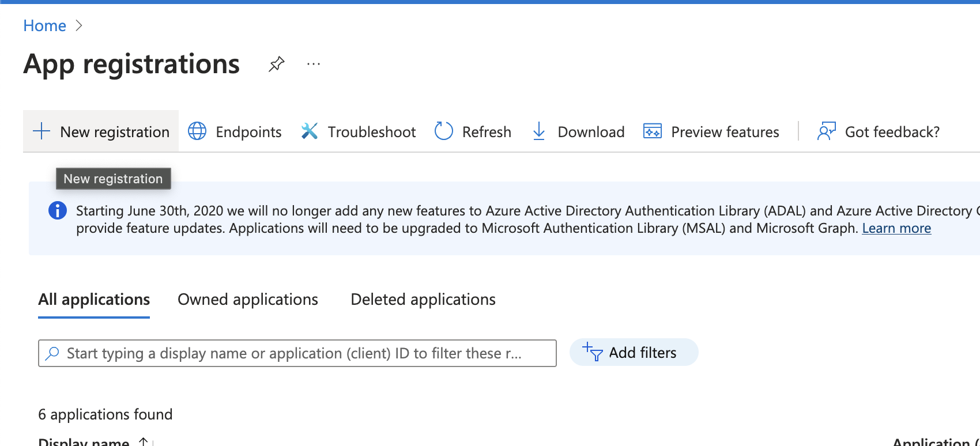This screenshot has height=446, width=980.
Task: Open Endpoints via the globe icon
Action: (x=197, y=131)
